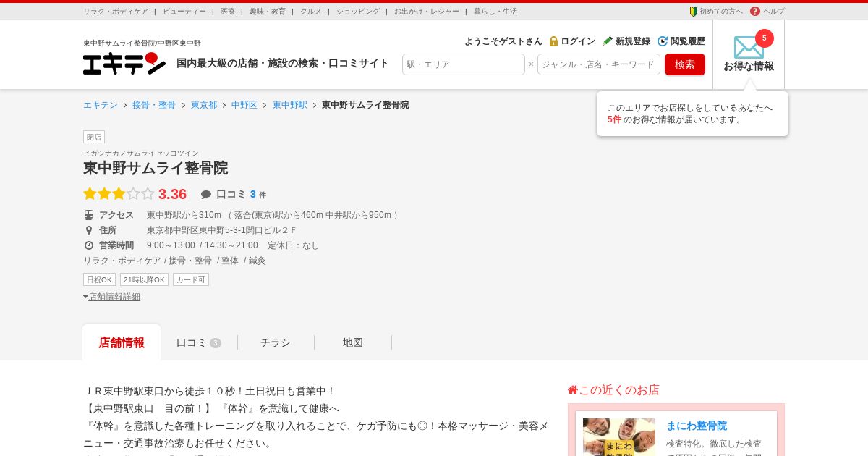Open リラク・ボディケア in top menu

(x=116, y=12)
